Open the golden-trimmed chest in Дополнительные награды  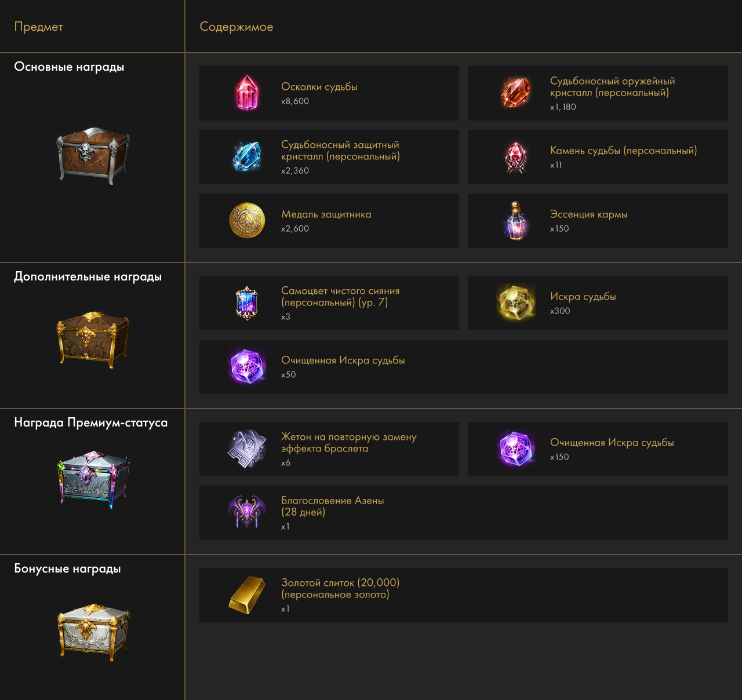[x=93, y=340]
